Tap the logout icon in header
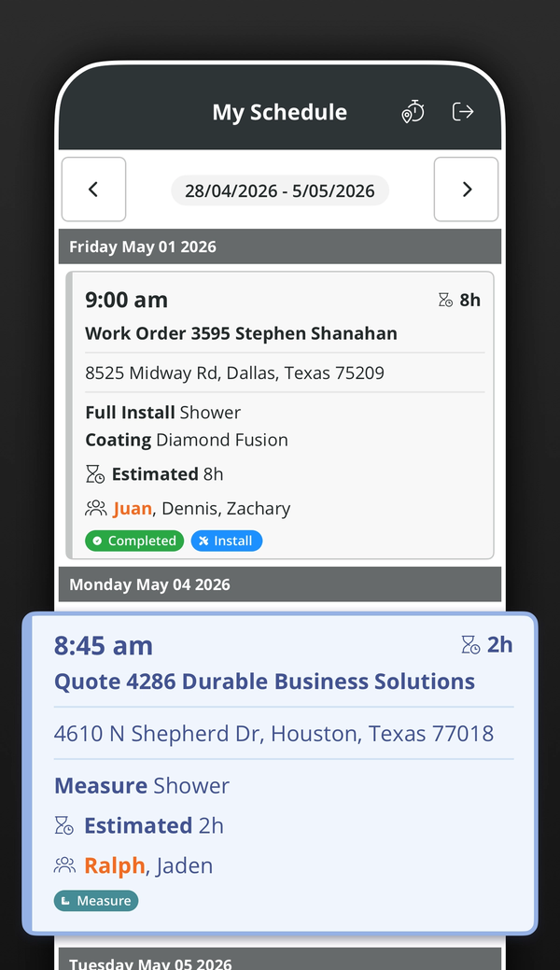Image resolution: width=560 pixels, height=970 pixels. pos(463,112)
